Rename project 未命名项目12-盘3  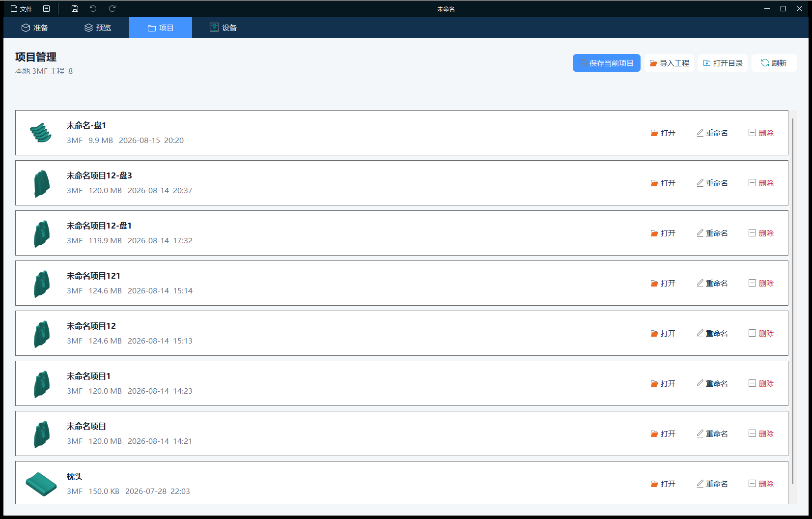pyautogui.click(x=712, y=183)
